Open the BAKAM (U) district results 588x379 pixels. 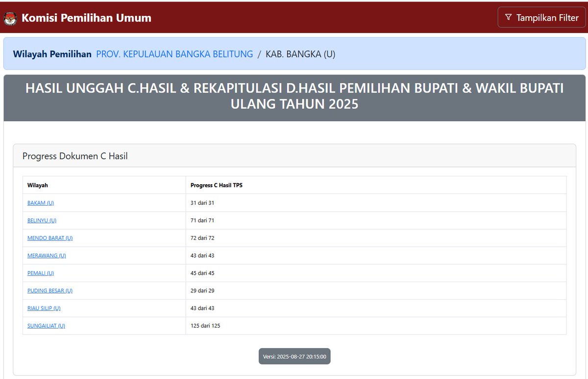40,203
